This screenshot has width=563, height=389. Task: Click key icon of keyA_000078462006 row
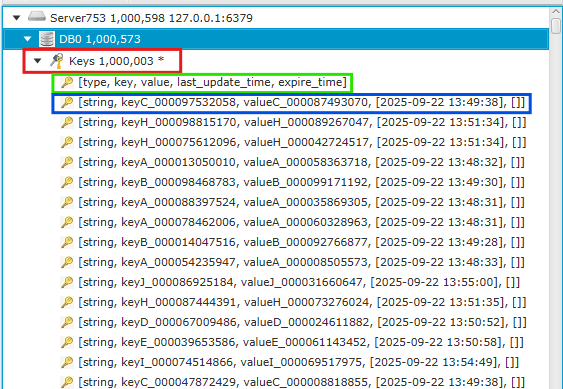pos(67,222)
